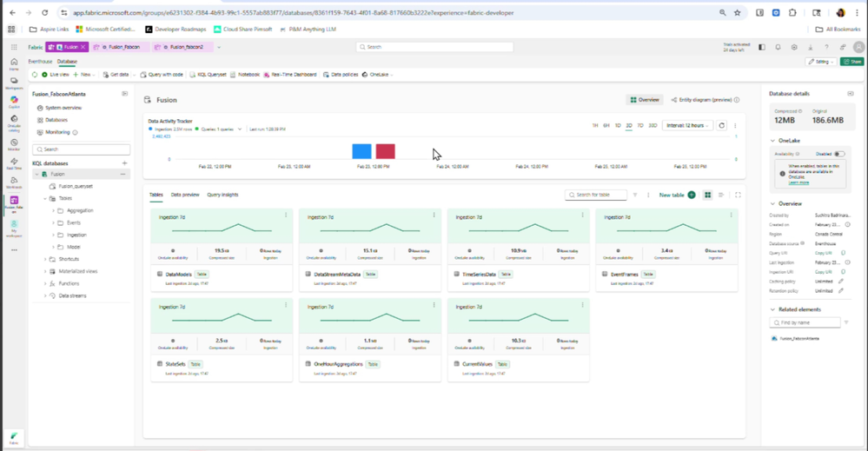Toggle Live view on the toolbar

pos(56,74)
